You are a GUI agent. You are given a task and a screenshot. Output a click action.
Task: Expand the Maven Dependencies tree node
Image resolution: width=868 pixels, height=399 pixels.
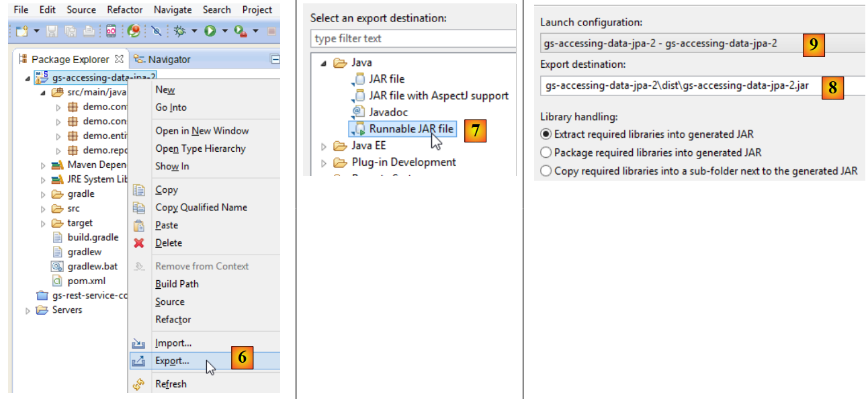click(x=44, y=165)
